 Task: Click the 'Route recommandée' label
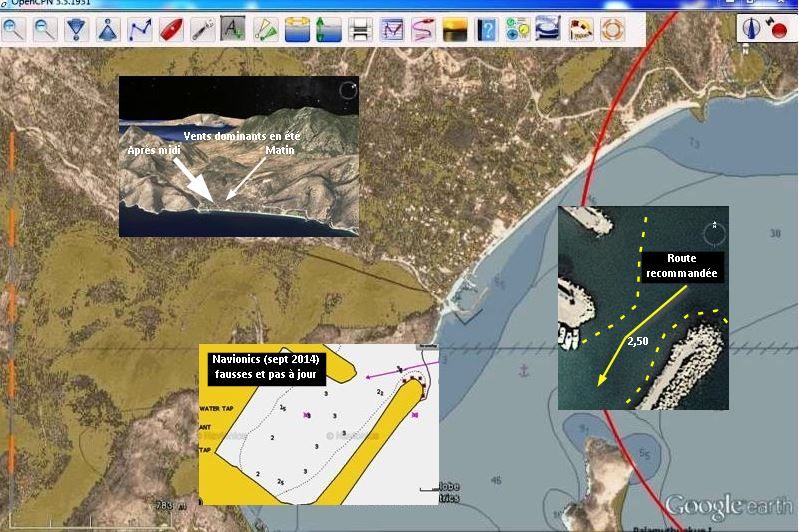point(682,265)
